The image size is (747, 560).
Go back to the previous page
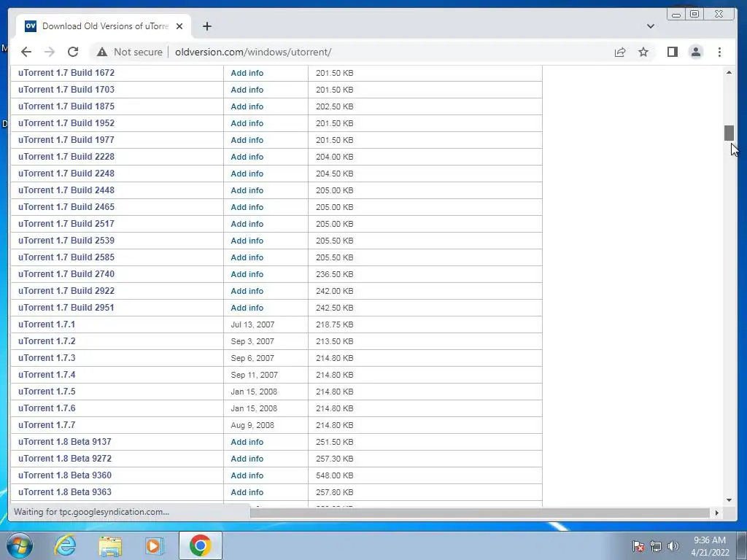(x=26, y=52)
